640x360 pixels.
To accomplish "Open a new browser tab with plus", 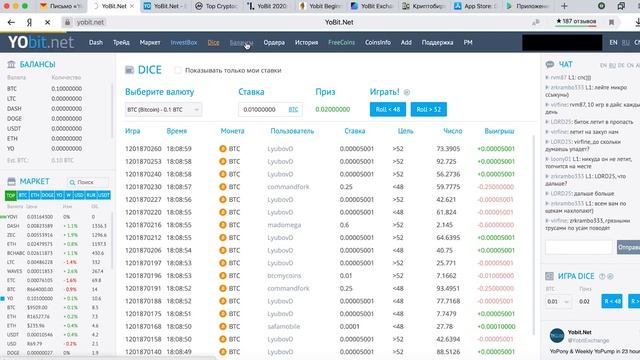I will (564, 6).
